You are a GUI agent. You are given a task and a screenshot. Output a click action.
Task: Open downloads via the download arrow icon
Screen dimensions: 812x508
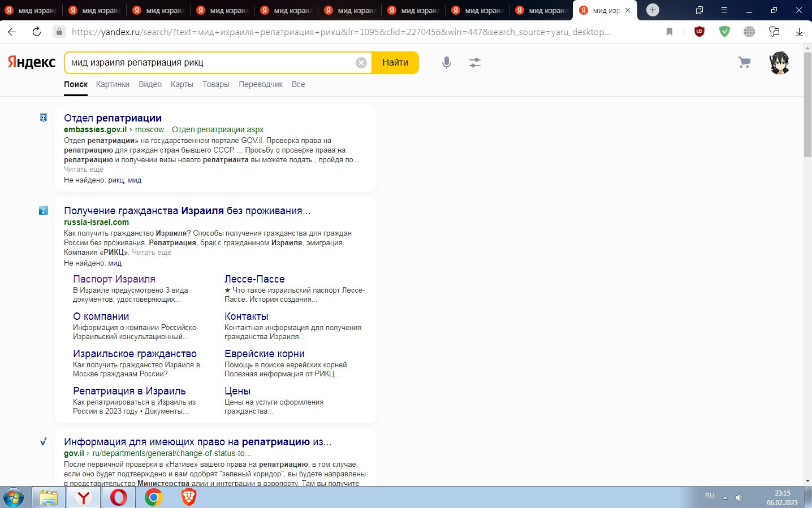pos(799,32)
